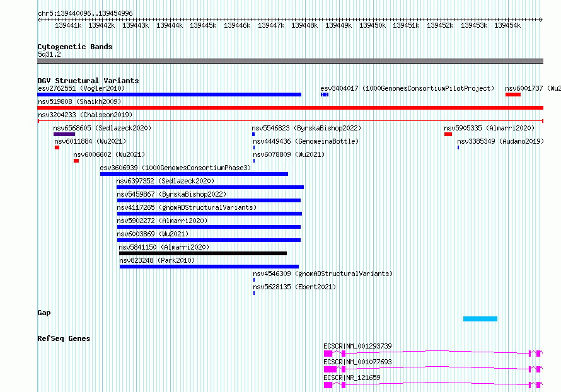Select the first magenta exon of NM_001293739
Image resolution: width=561 pixels, height=392 pixels.
[328, 354]
